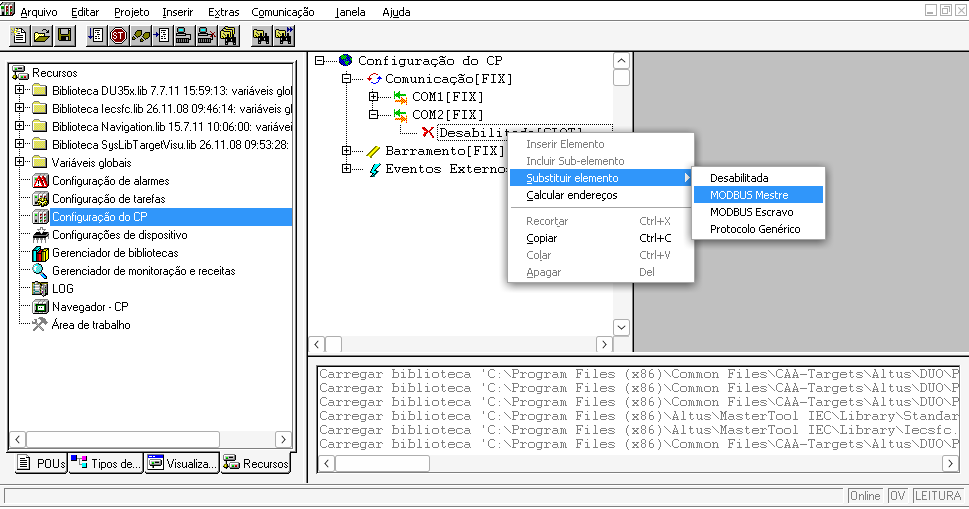Viewport: 969px width, 509px height.
Task: Expand the Biblioteca SysLibTargetVisu.lib node
Action: point(20,143)
